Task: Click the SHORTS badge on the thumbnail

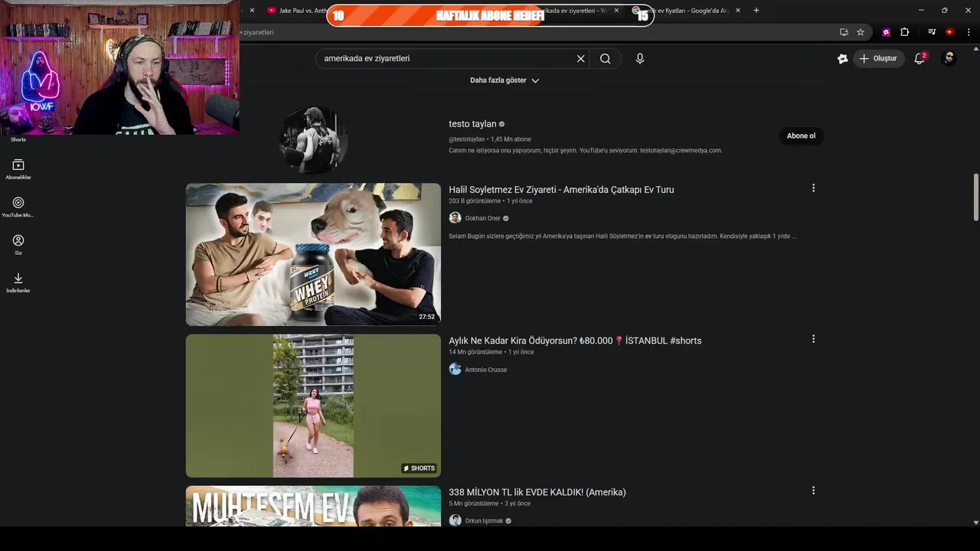Action: [x=419, y=468]
